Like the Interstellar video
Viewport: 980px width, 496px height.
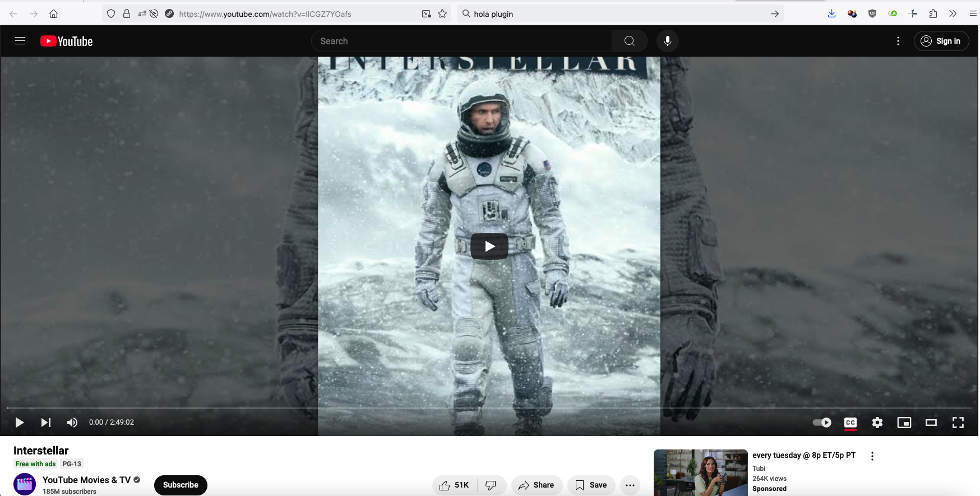pyautogui.click(x=455, y=485)
